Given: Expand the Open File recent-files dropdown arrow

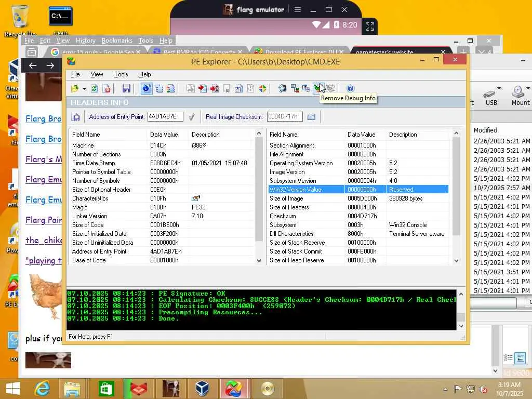Looking at the screenshot, I should pyautogui.click(x=84, y=89).
